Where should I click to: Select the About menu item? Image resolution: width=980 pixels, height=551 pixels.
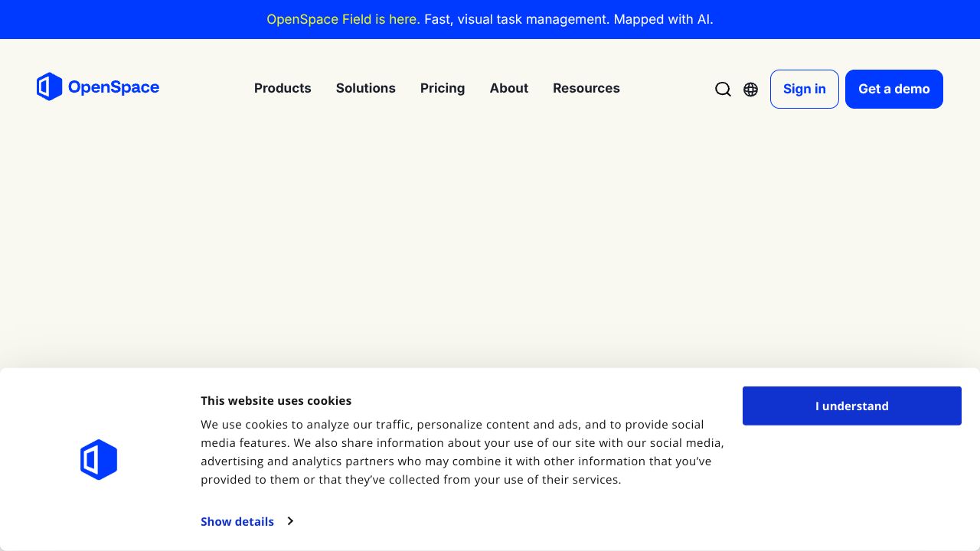[508, 88]
